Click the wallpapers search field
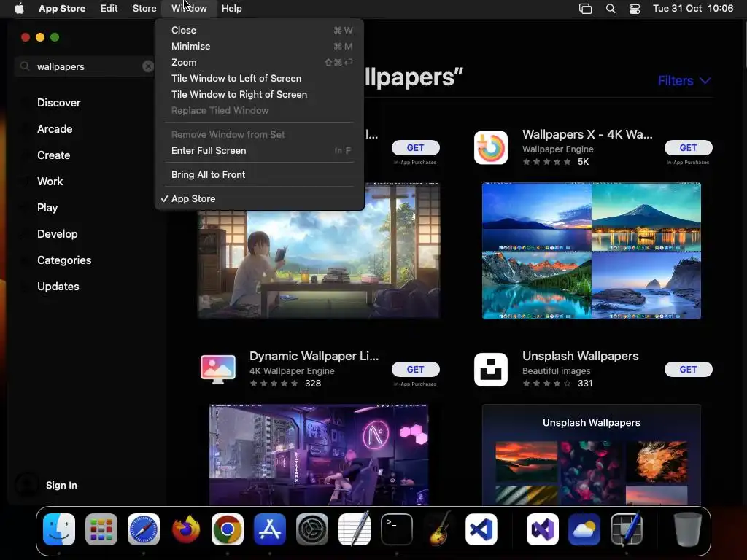 coord(86,66)
